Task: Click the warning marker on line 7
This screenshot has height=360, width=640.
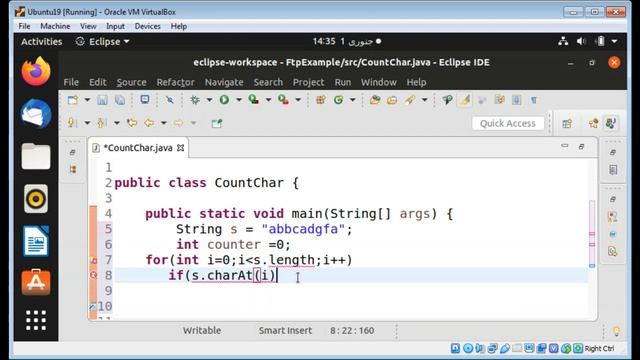Action: point(93,260)
